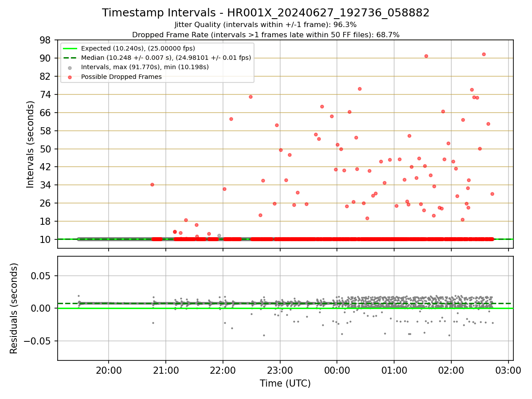Click the isolated red point at 34 seconds near 20:45
Image resolution: width=532 pixels, height=399 pixels.
point(152,184)
